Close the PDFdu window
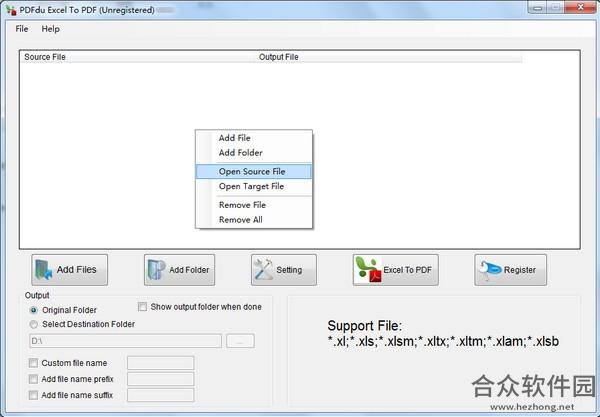Image resolution: width=600 pixels, height=417 pixels. [x=580, y=7]
